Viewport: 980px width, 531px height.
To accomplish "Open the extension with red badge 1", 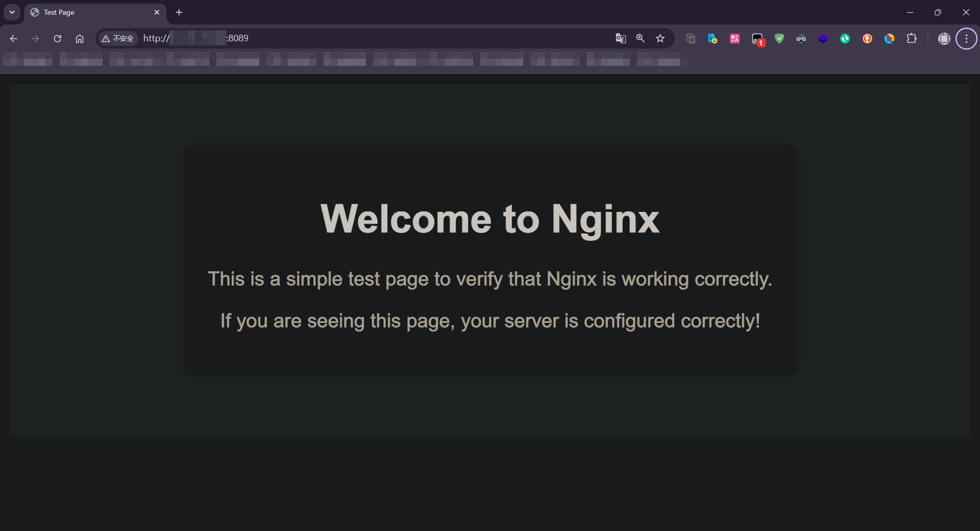I will point(757,39).
